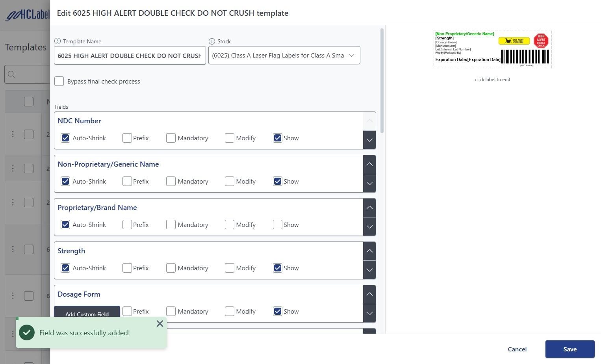Move Non-Proprietary/Generic Name field down
601x364 pixels.
[369, 183]
